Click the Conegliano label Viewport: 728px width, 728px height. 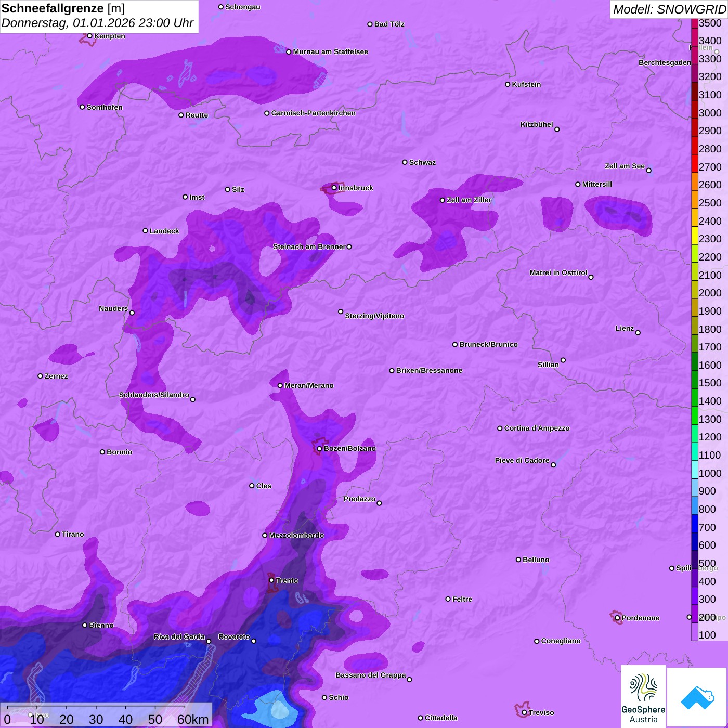tap(561, 641)
